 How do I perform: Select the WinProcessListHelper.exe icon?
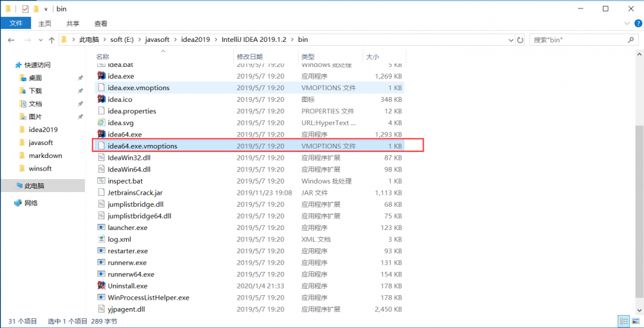point(101,297)
